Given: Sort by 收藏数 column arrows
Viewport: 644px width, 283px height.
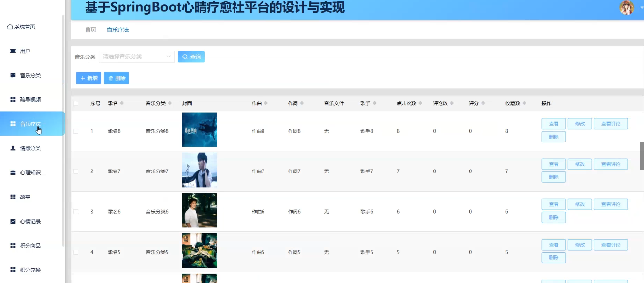Looking at the screenshot, I should (524, 103).
